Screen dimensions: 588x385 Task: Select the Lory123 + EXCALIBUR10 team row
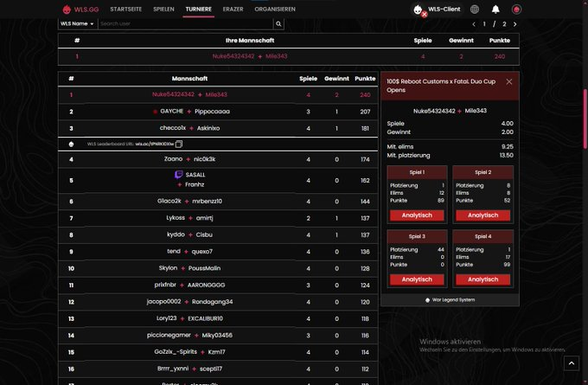218,318
